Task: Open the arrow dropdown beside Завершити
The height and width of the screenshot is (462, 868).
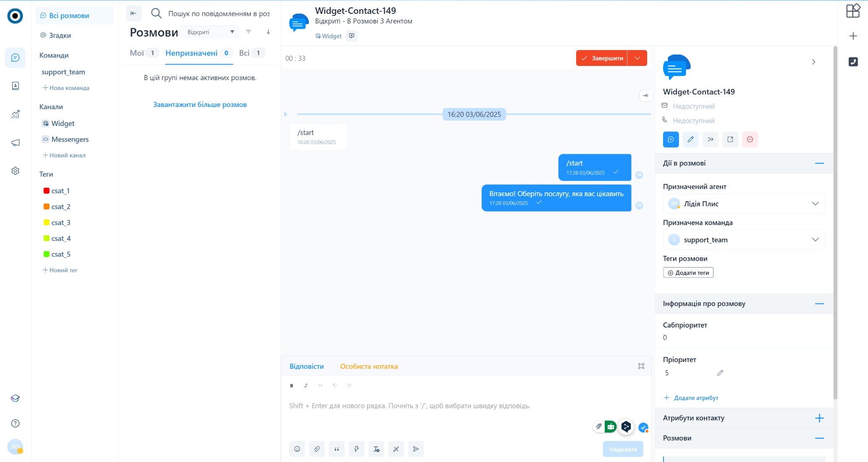Action: click(637, 58)
